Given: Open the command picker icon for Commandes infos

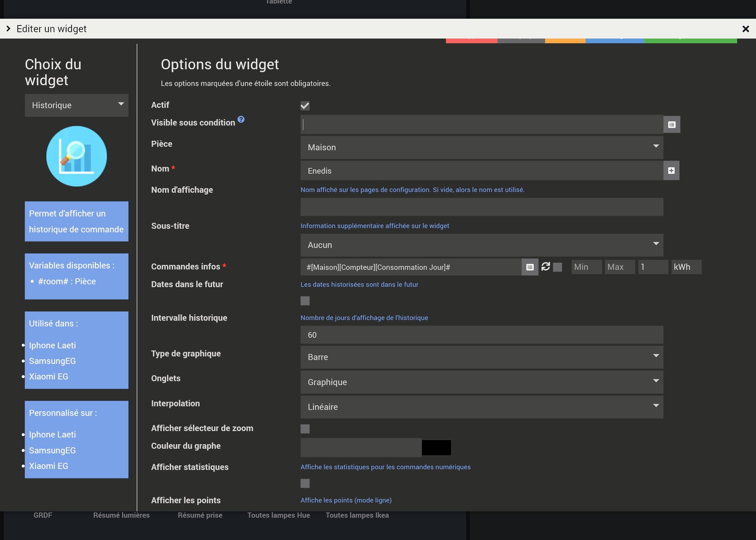Looking at the screenshot, I should (529, 267).
